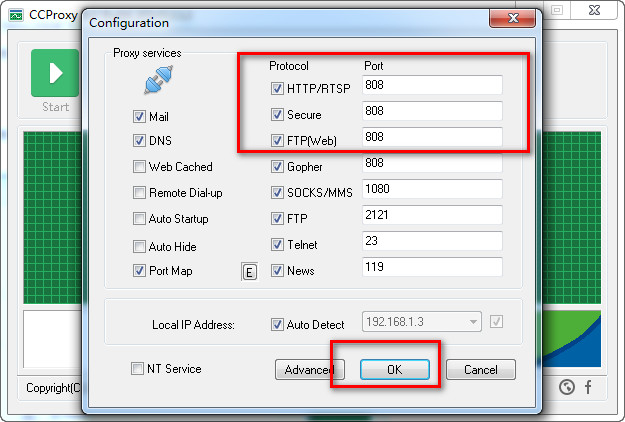Enable the NT Service checkbox
This screenshot has height=422, width=625.
137,369
